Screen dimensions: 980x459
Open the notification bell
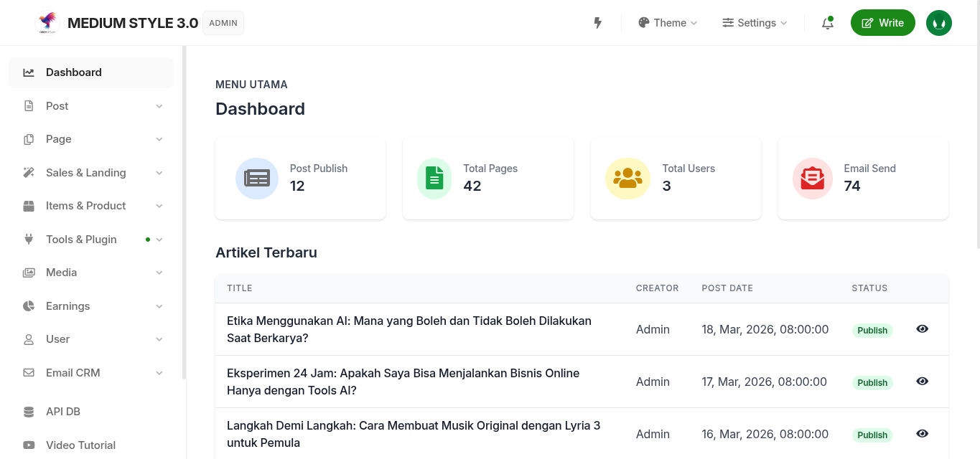tap(828, 23)
